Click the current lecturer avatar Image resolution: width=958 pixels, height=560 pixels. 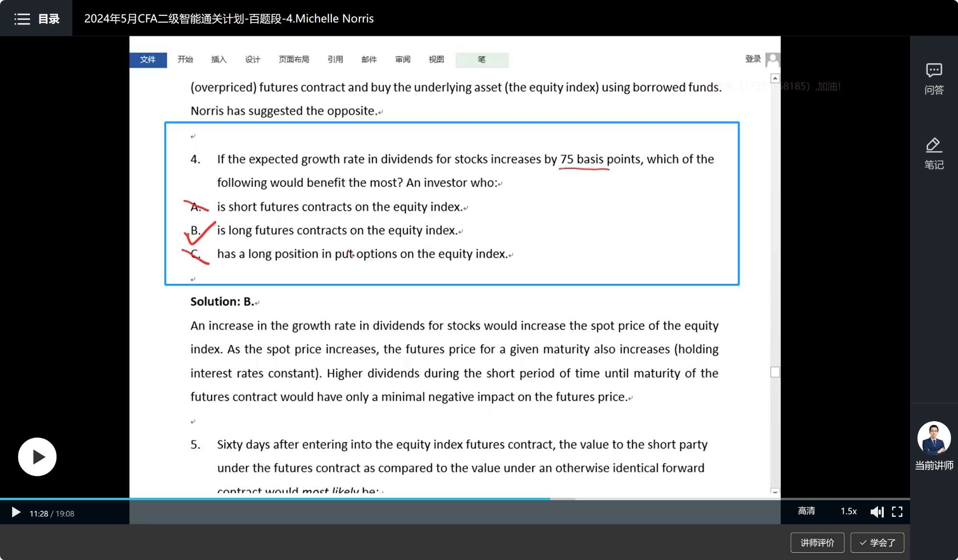click(x=934, y=437)
